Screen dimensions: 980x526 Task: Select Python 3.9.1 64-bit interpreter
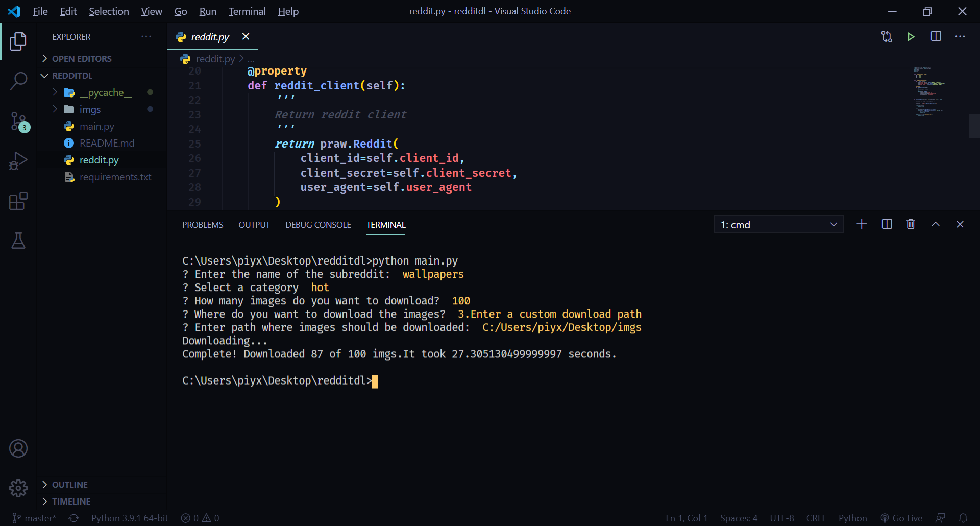130,518
